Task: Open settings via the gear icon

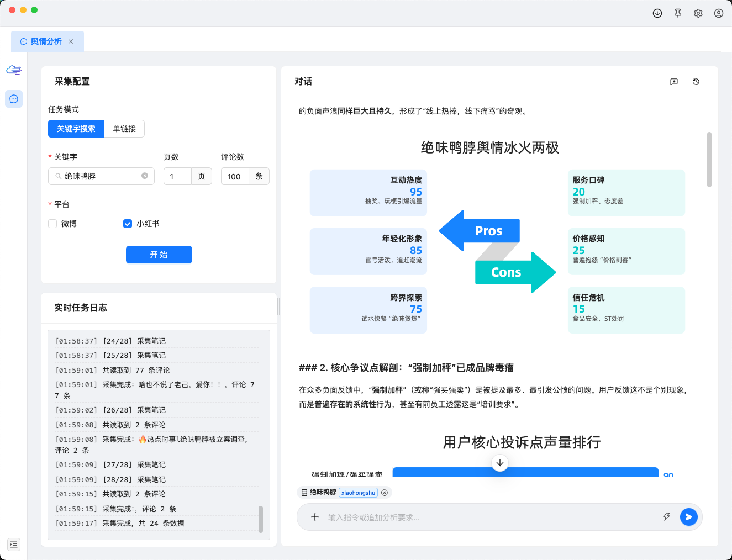Action: coord(698,13)
